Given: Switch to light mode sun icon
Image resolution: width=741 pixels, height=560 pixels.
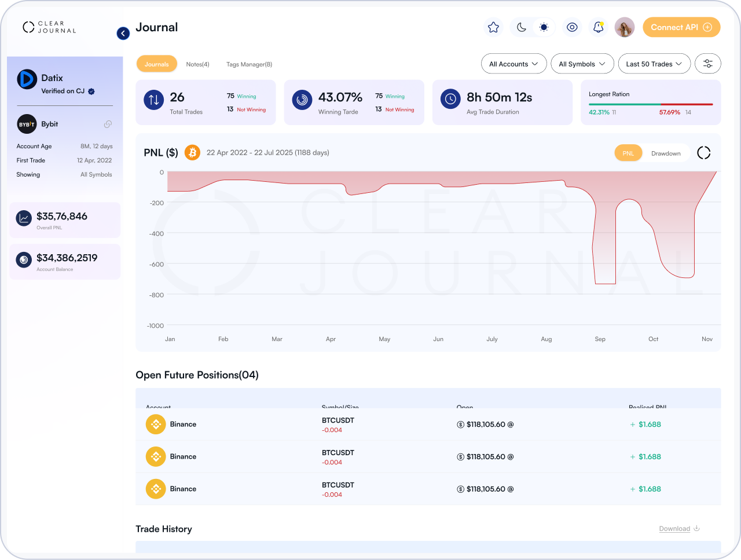Looking at the screenshot, I should coord(544,27).
